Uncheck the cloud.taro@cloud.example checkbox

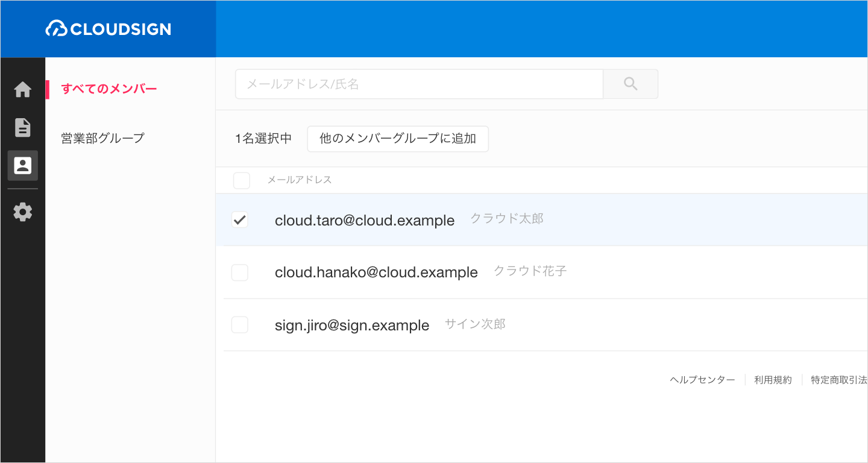240,220
